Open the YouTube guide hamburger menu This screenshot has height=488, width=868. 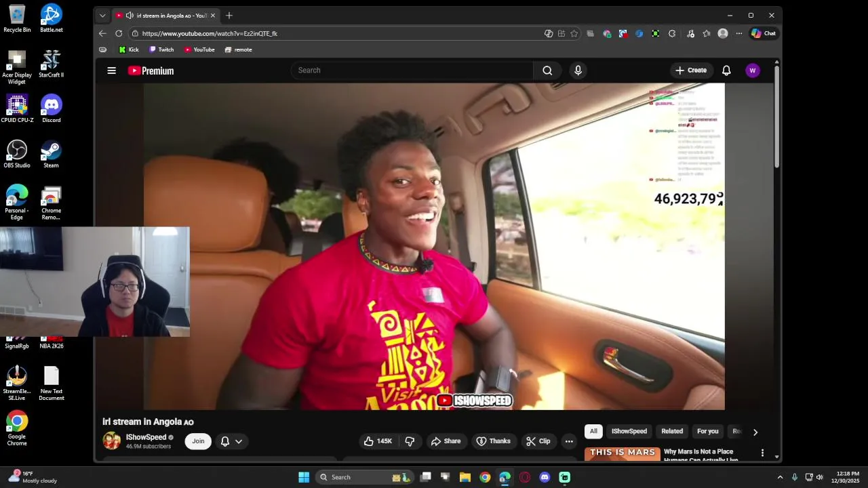click(x=111, y=70)
